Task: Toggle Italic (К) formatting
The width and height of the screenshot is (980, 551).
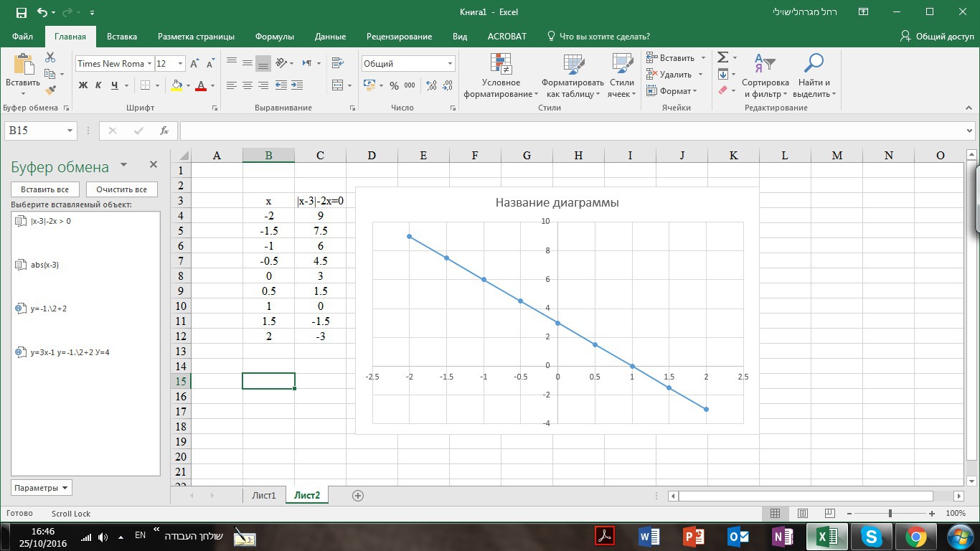Action: (x=98, y=85)
